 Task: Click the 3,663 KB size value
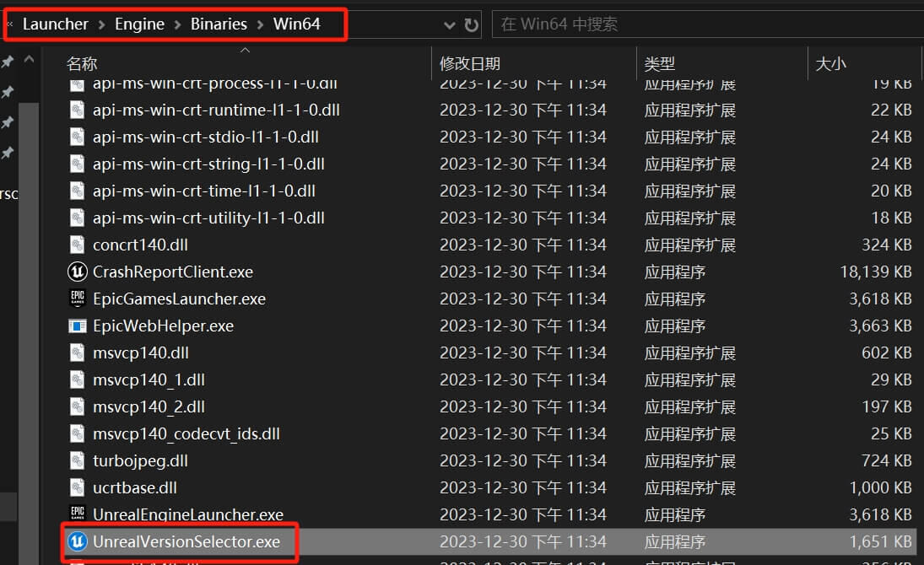[x=880, y=326]
